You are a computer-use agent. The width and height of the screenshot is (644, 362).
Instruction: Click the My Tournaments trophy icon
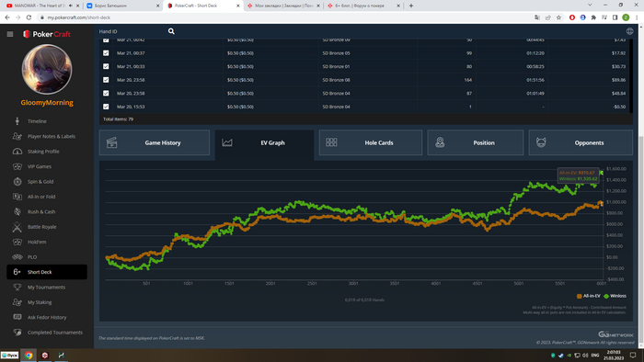click(17, 287)
